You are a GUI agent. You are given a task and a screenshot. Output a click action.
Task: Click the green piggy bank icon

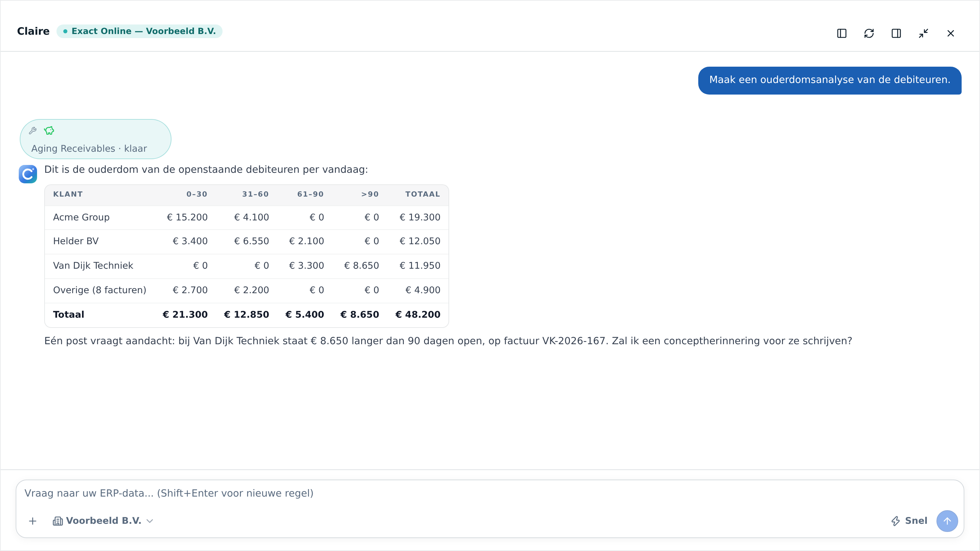[x=49, y=131]
